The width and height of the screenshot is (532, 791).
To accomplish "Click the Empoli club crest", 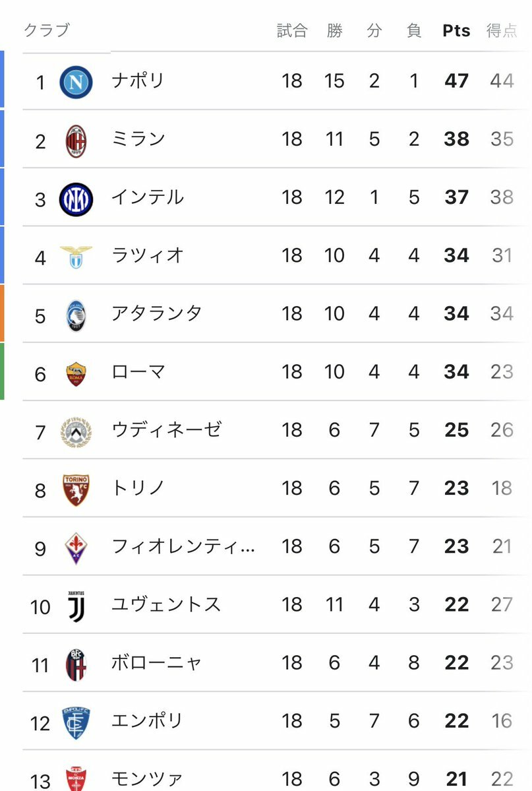I will [x=76, y=722].
